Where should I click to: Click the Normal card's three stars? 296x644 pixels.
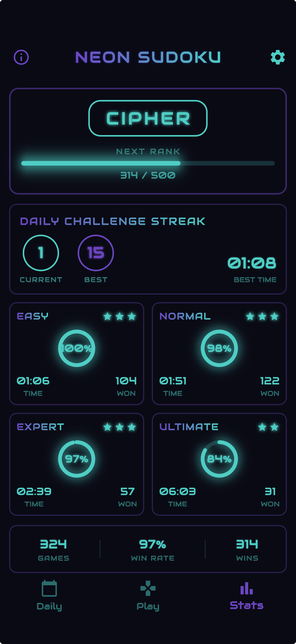click(262, 317)
